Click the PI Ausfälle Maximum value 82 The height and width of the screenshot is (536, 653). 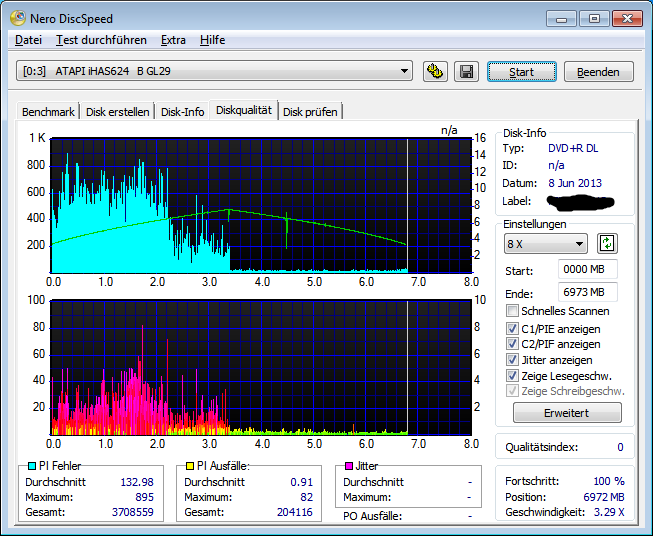pyautogui.click(x=307, y=497)
